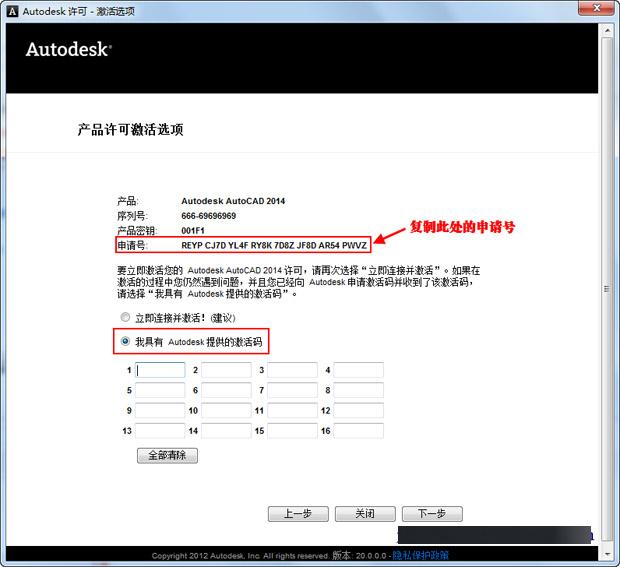
Task: Click activation code field 7
Action: coord(292,390)
